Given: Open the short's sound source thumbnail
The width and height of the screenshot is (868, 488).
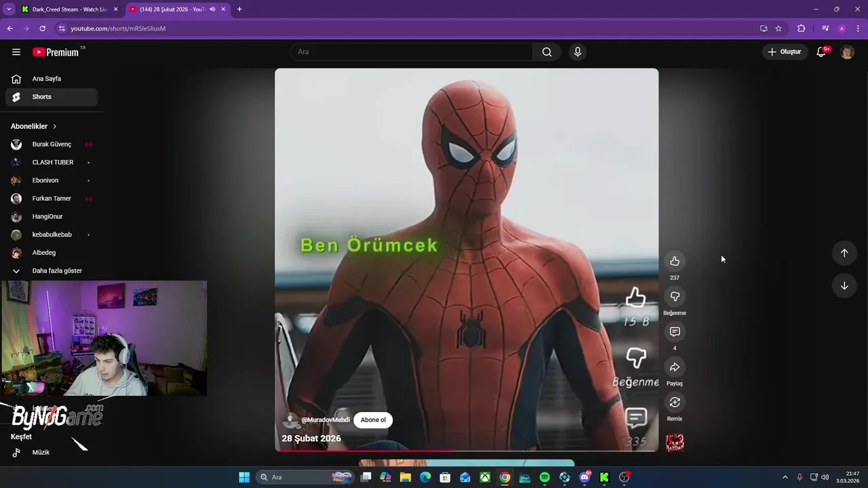Looking at the screenshot, I should (675, 443).
